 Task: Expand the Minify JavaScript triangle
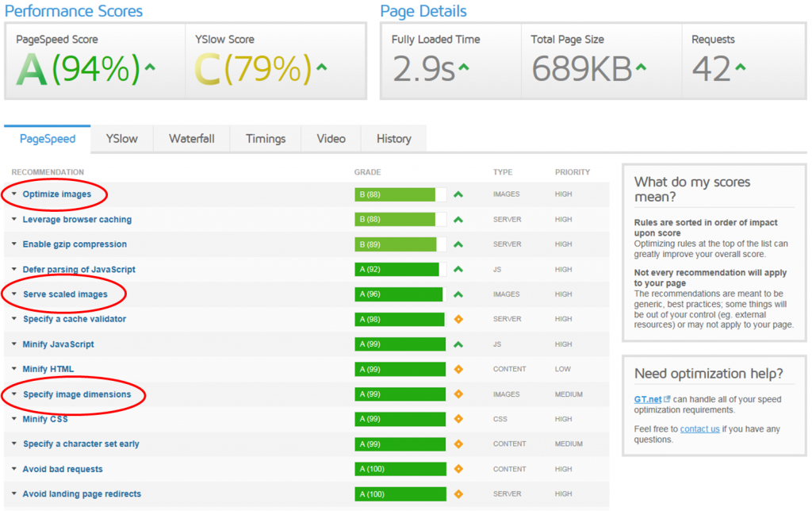click(x=14, y=344)
